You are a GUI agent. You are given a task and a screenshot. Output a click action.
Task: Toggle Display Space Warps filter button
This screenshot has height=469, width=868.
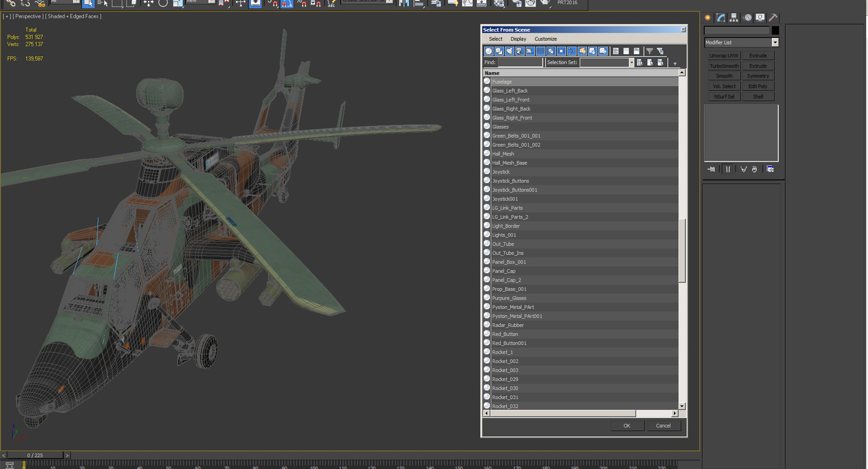click(541, 51)
